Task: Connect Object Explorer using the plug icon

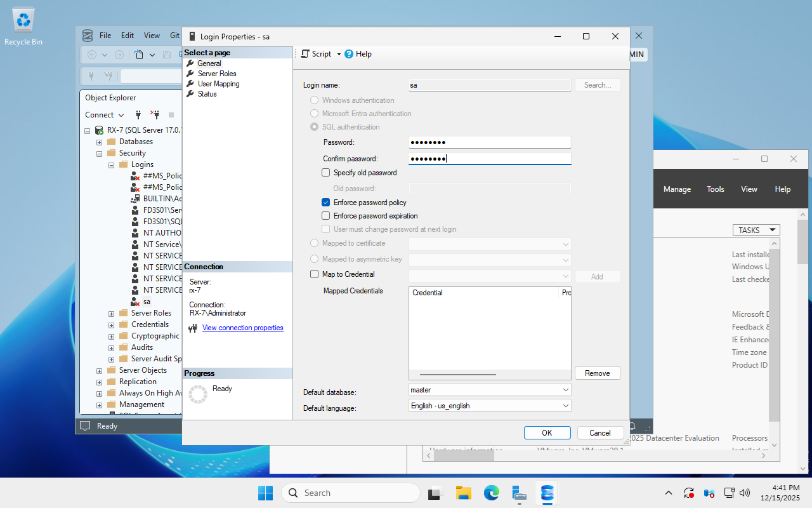Action: (x=138, y=115)
